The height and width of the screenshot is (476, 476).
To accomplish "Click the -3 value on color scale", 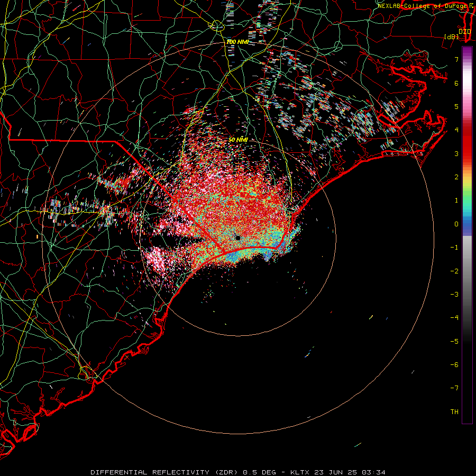I will point(454,295).
